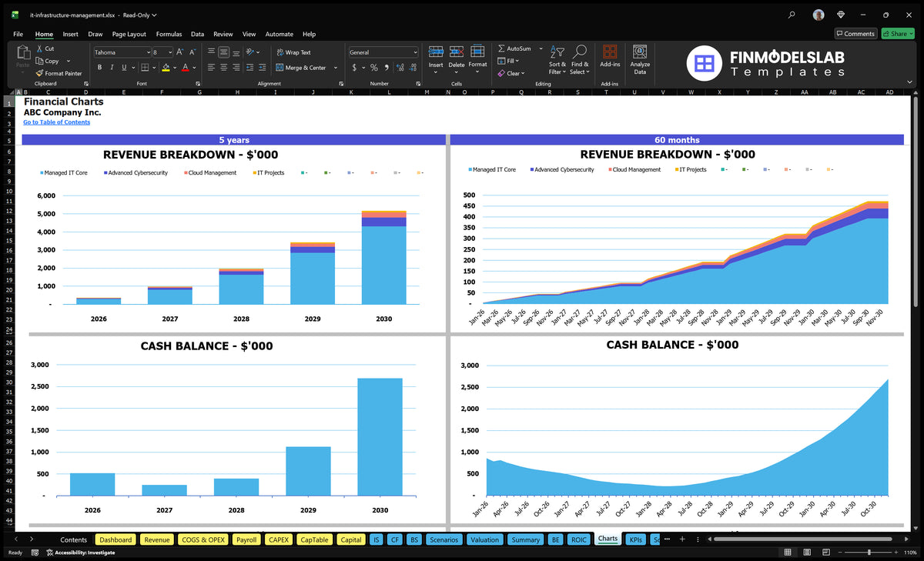Viewport: 924px width, 561px height.
Task: Click the Decrease Indent icon
Action: pyautogui.click(x=249, y=68)
